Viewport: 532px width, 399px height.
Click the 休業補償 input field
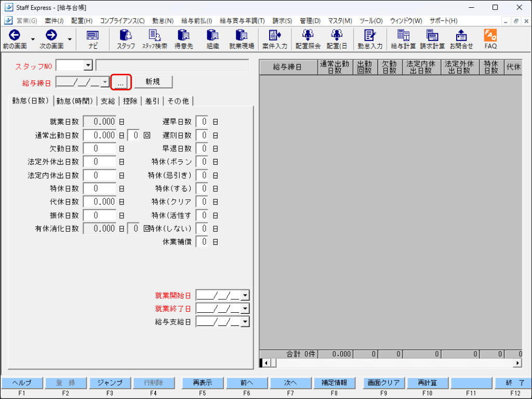(x=202, y=242)
